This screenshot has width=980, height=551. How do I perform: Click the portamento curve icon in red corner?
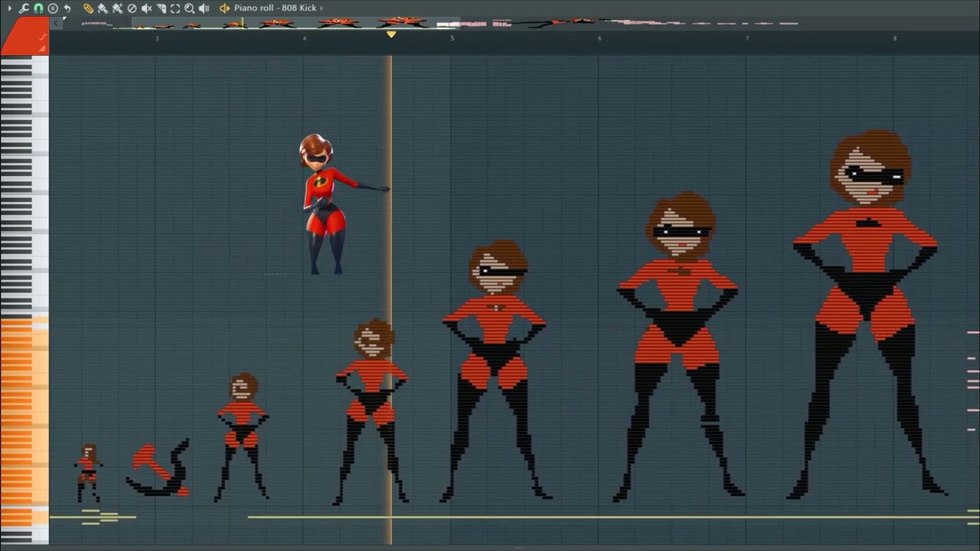click(x=42, y=37)
